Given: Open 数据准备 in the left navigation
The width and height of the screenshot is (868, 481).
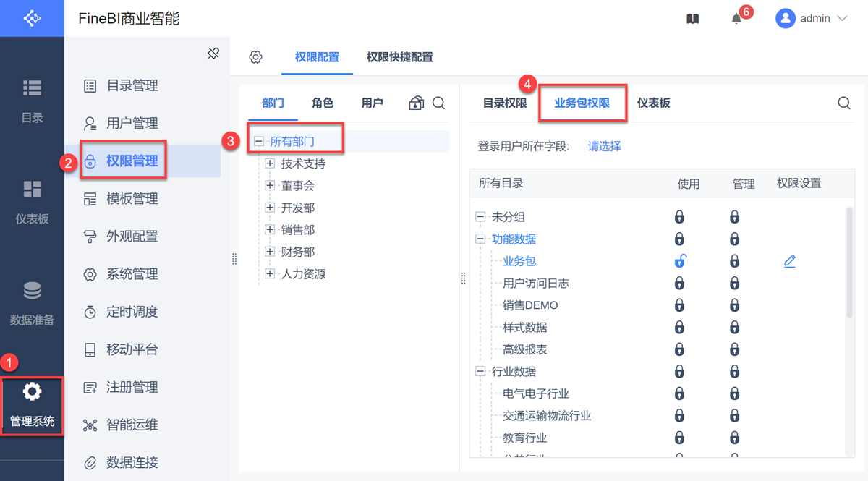Looking at the screenshot, I should 32,302.
